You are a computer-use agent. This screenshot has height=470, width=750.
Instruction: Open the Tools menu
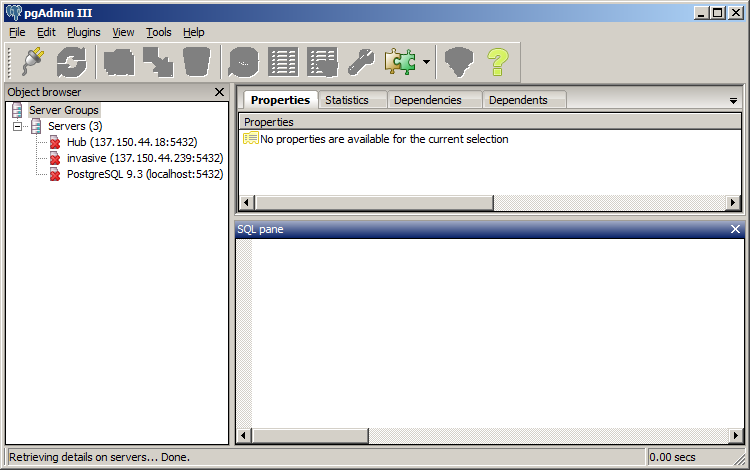click(x=158, y=32)
